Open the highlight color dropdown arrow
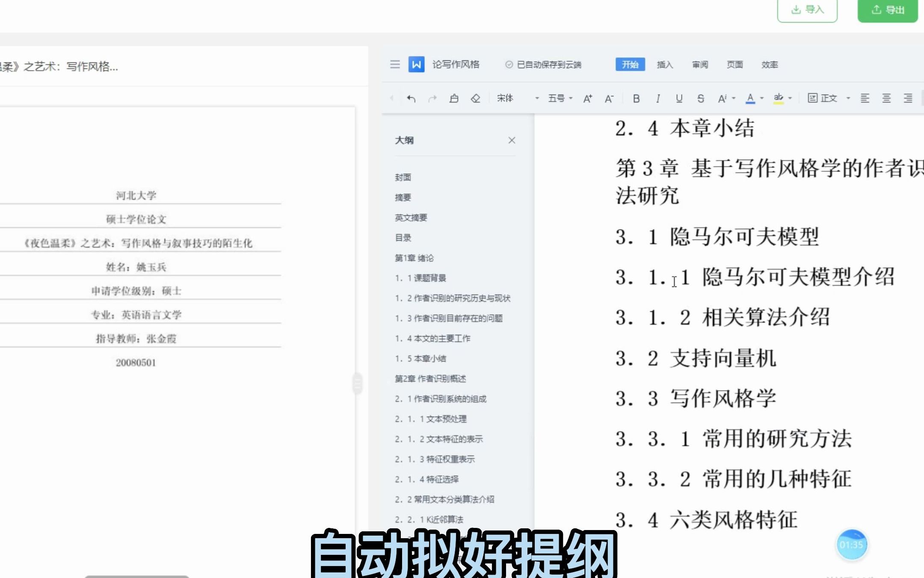The image size is (924, 578). click(x=790, y=98)
